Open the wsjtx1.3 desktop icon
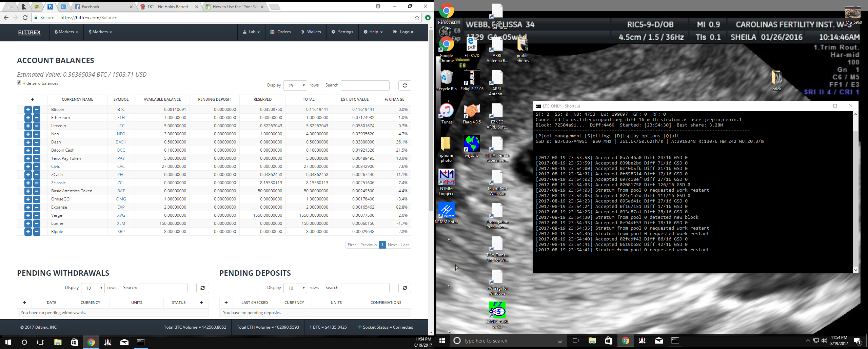The width and height of the screenshot is (868, 349). [472, 147]
